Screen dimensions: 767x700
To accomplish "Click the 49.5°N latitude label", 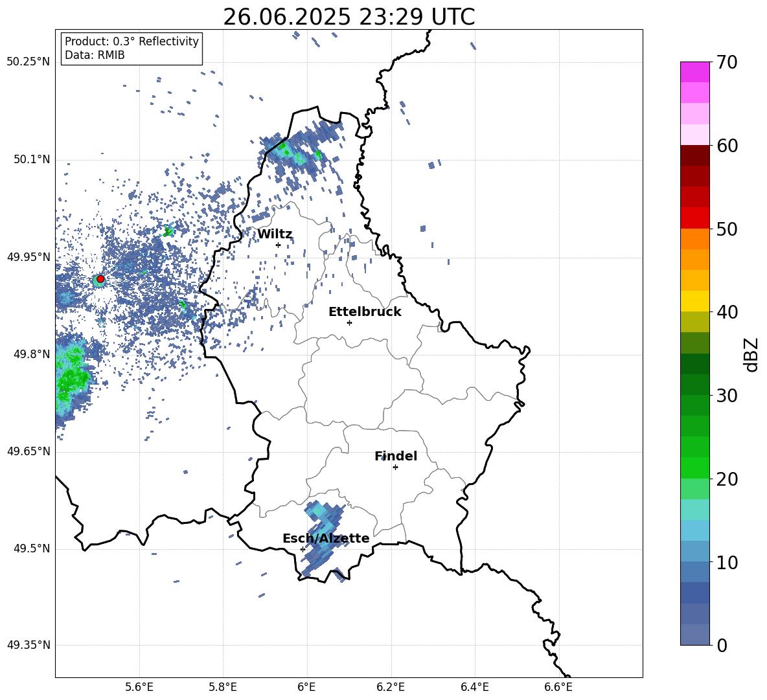I will [x=31, y=548].
